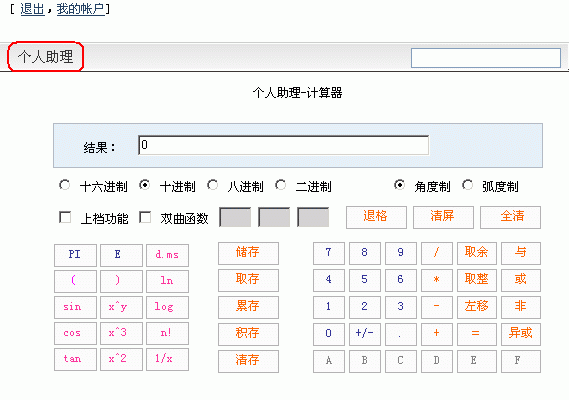This screenshot has width=569, height=400.
Task: Click the division / key
Action: coord(437,253)
